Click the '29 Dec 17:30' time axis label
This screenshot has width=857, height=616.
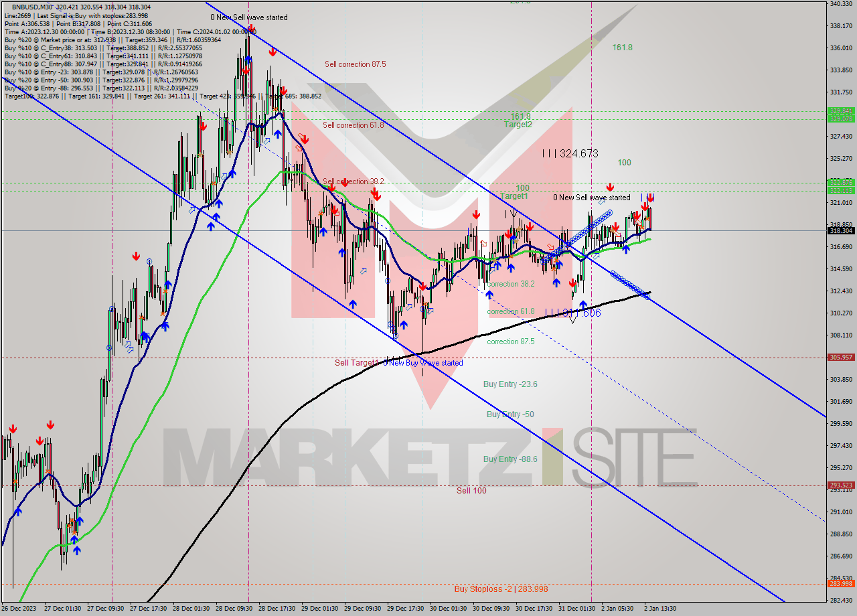click(x=406, y=609)
